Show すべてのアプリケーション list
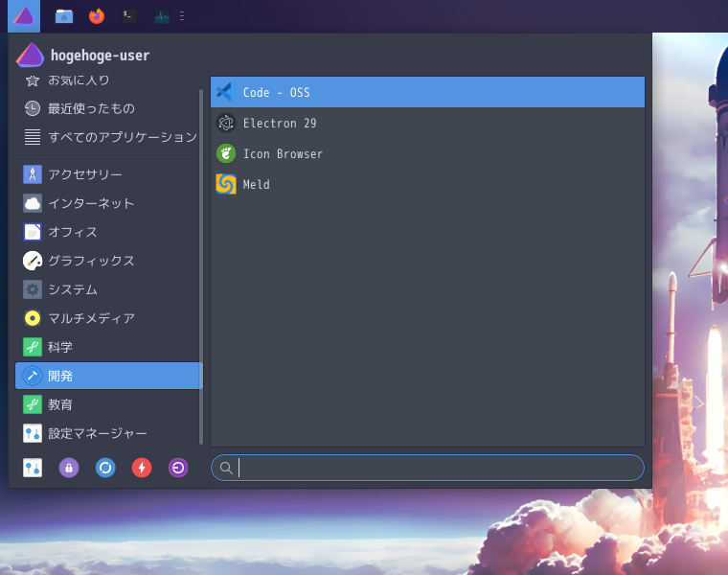 pyautogui.click(x=107, y=137)
